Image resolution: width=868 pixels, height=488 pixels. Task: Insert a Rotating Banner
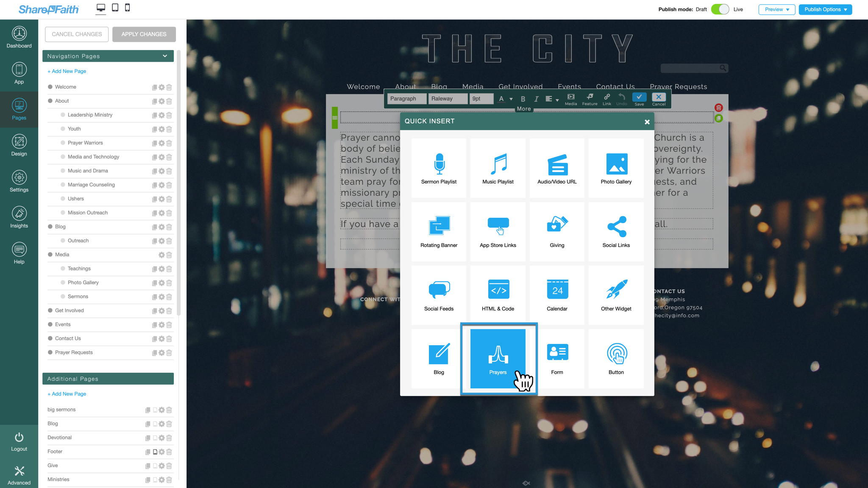pos(439,232)
